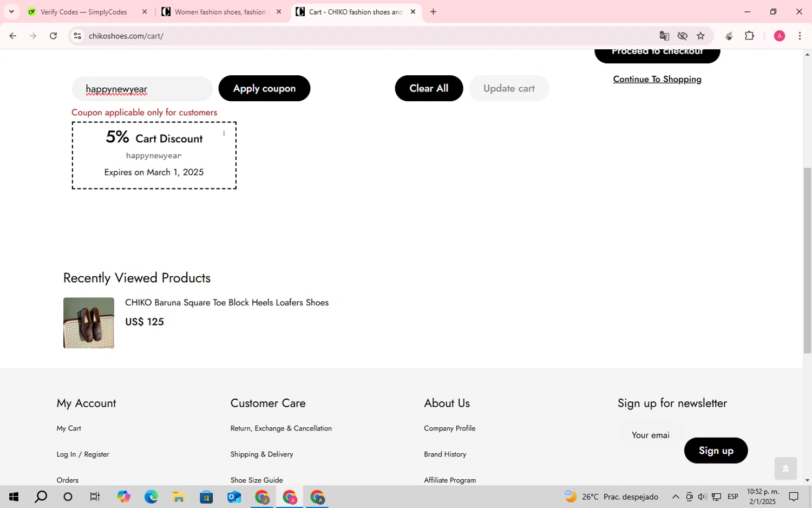
Task: Click the newsletter email input field
Action: (x=651, y=435)
